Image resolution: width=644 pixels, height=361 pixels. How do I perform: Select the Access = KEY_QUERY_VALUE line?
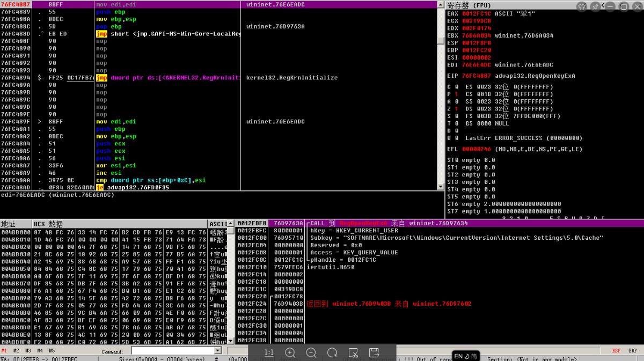354,252
